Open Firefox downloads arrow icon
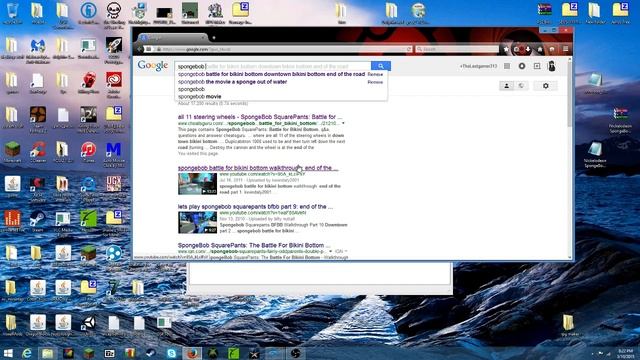Viewport: 640px width, 360px height. click(x=528, y=49)
